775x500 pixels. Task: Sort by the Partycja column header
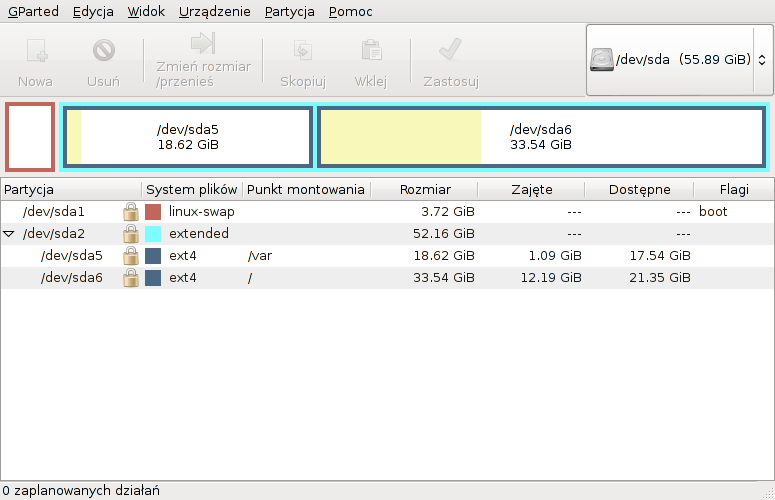pos(70,189)
